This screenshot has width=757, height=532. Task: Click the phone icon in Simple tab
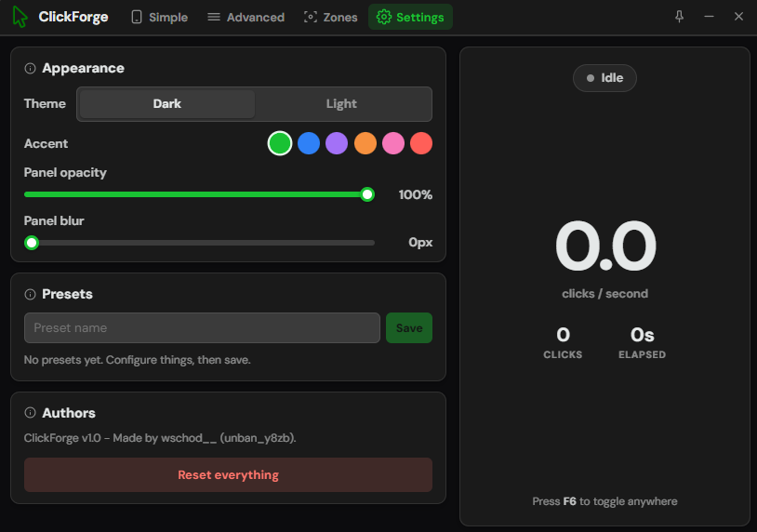[x=137, y=17]
